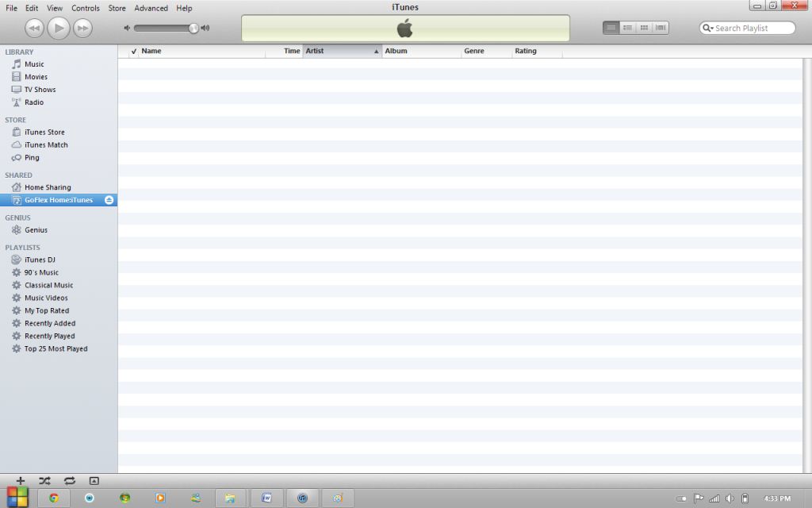Toggle shuffle at the bottom bar
Image resolution: width=812 pixels, height=508 pixels.
[44, 480]
